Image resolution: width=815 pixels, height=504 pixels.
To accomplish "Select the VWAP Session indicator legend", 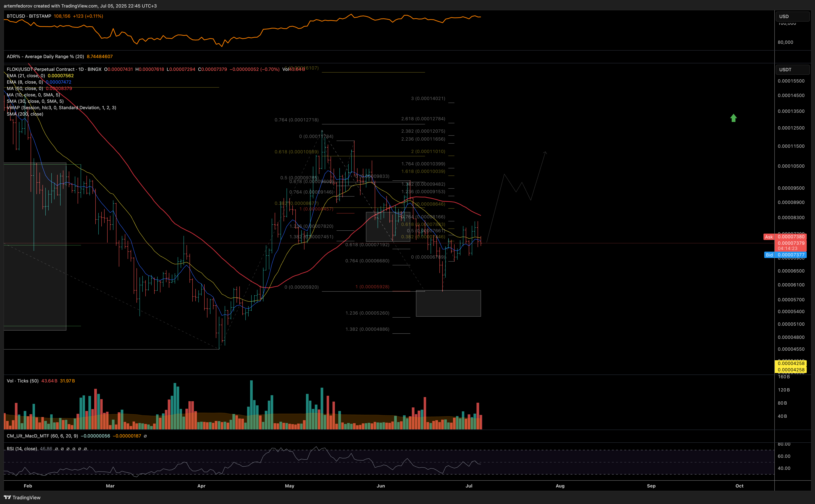I will pyautogui.click(x=61, y=108).
